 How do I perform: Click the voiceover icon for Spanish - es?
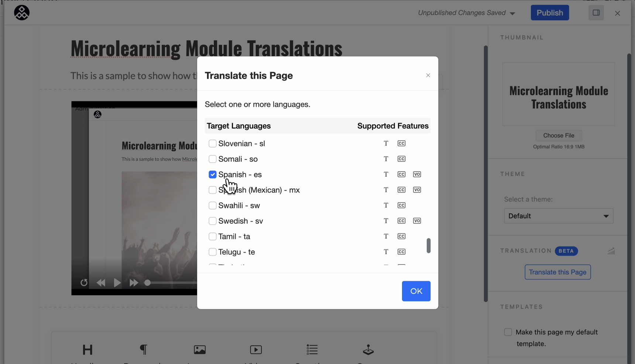click(x=417, y=174)
